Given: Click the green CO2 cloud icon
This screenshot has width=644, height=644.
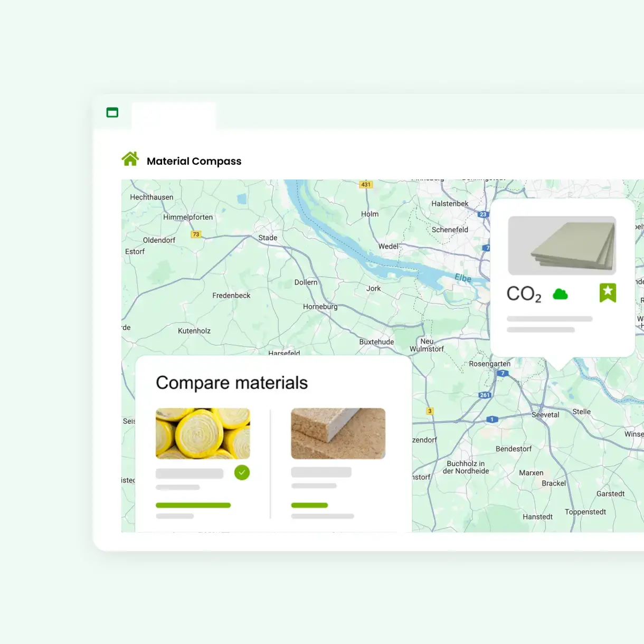Looking at the screenshot, I should [560, 294].
